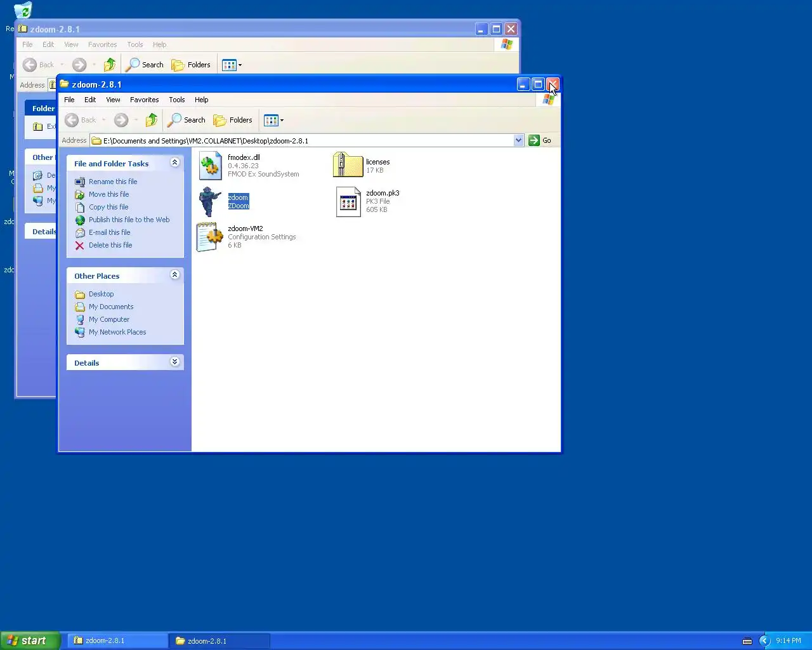Open the Recycle Bin desktop icon
The width and height of the screenshot is (812, 650).
click(x=22, y=11)
